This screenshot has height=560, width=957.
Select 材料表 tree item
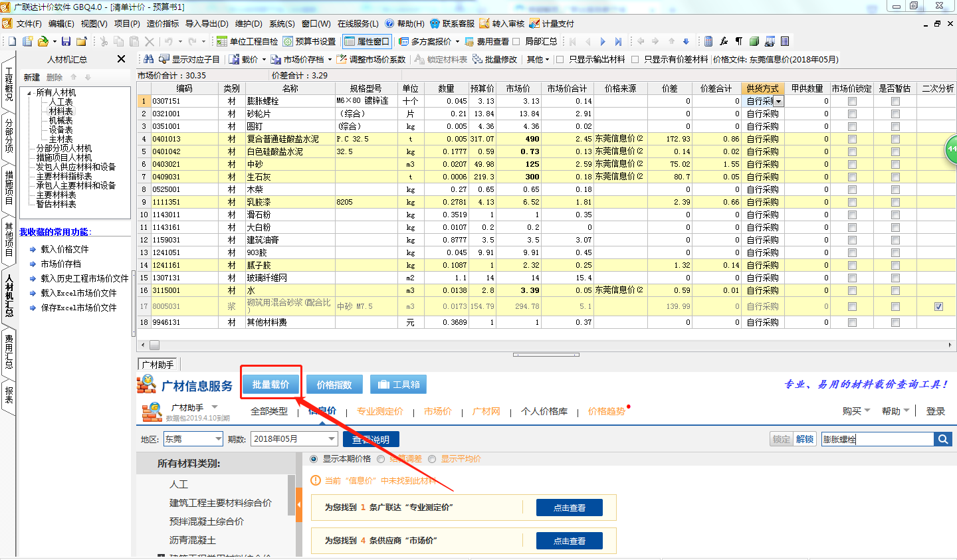pos(61,111)
